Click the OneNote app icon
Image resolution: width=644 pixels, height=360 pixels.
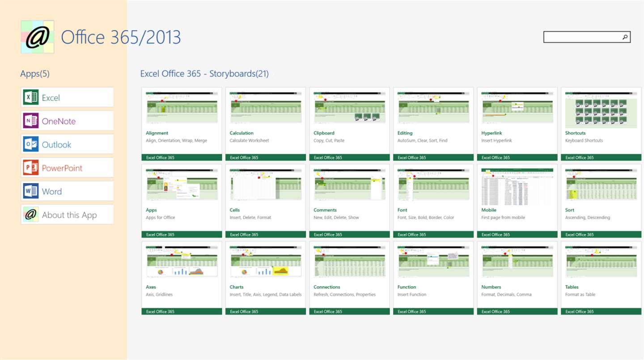(31, 121)
